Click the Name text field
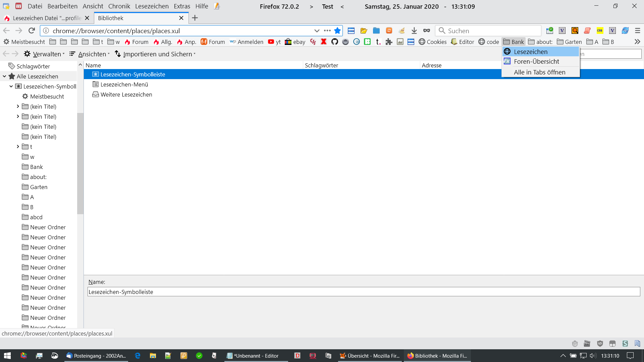 tap(364, 292)
